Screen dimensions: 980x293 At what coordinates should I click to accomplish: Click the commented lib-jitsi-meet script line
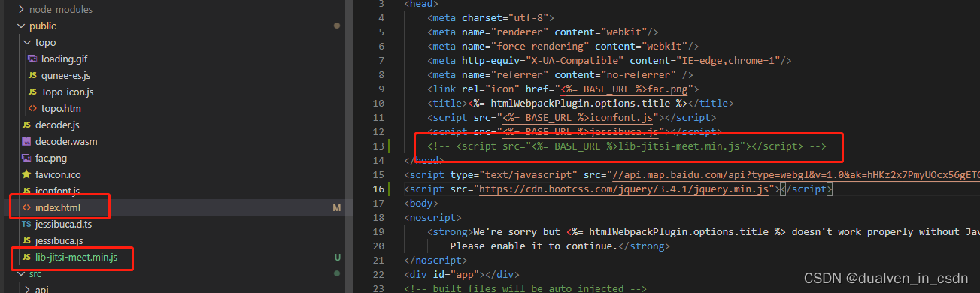pos(627,146)
